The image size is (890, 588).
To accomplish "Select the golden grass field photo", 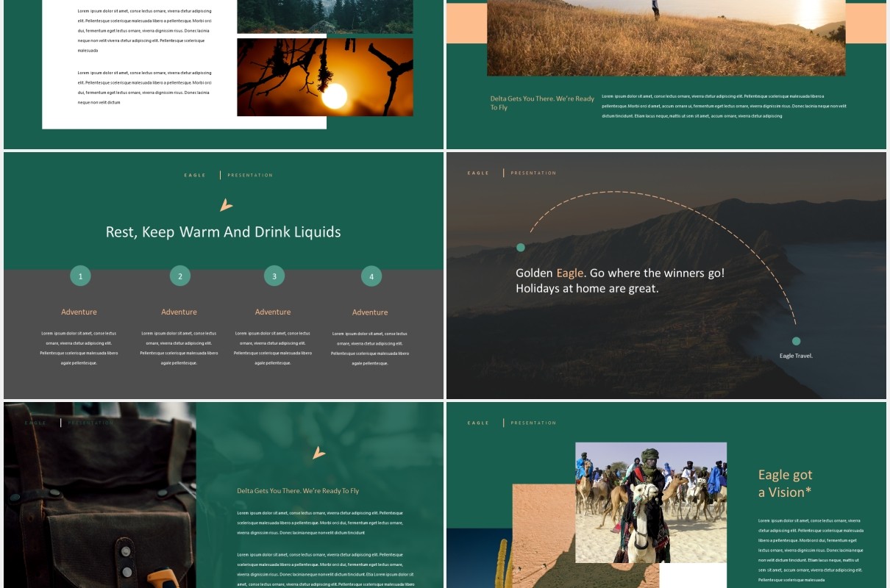I will click(x=666, y=37).
